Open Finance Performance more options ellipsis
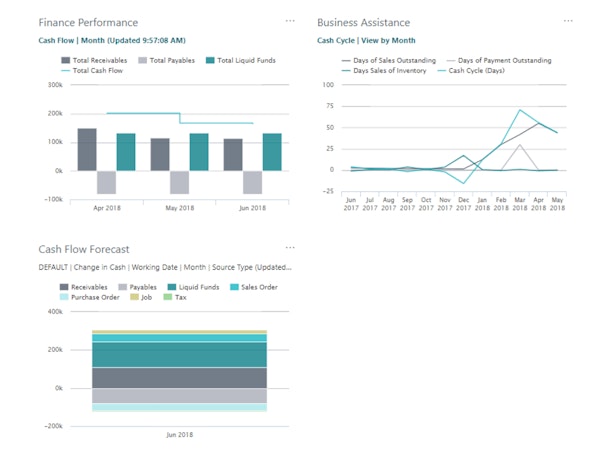Viewport: 600px width, 450px height. (x=290, y=21)
